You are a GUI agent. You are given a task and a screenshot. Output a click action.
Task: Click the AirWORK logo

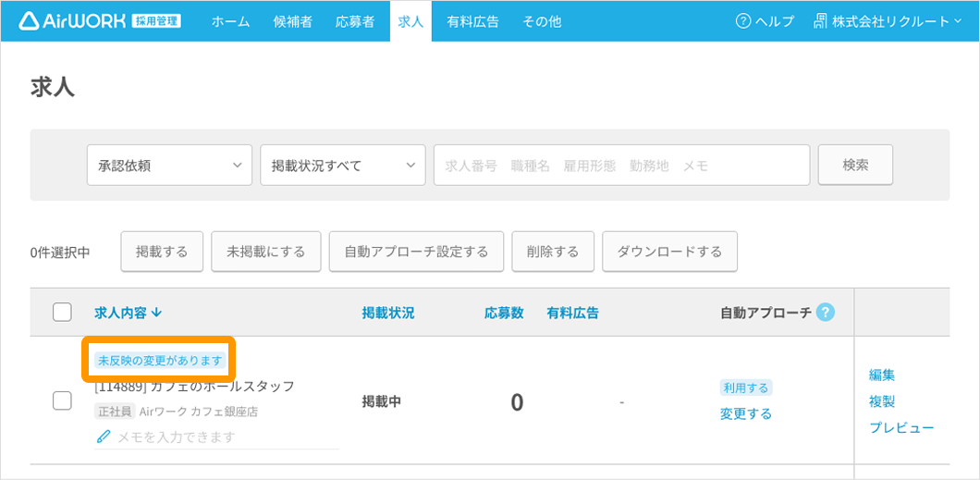coord(74,21)
